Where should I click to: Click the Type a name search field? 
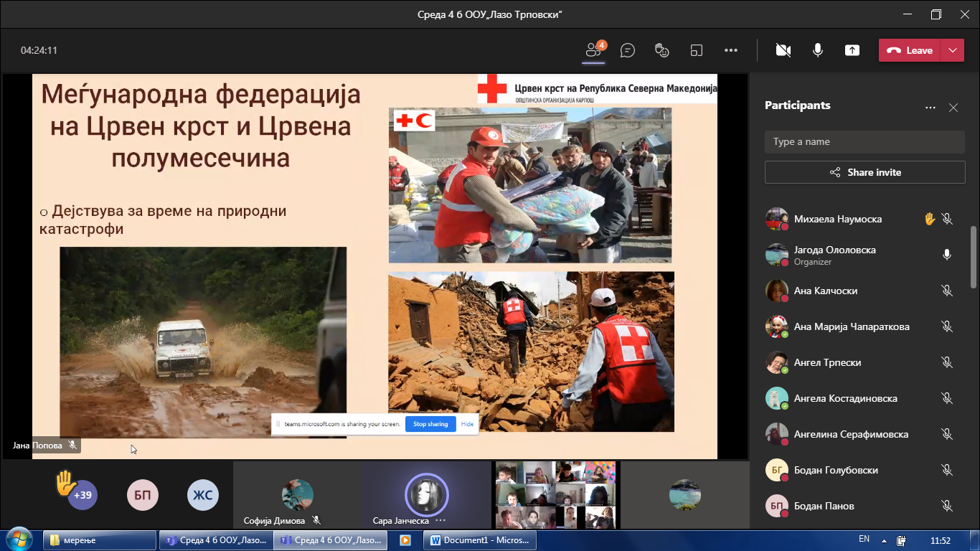point(864,142)
